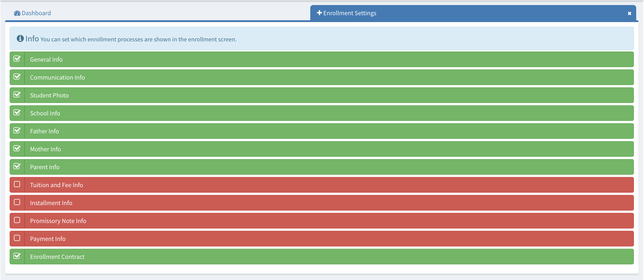Click the Info circle icon in banner
Screen dimensions: 644x280
click(x=20, y=39)
